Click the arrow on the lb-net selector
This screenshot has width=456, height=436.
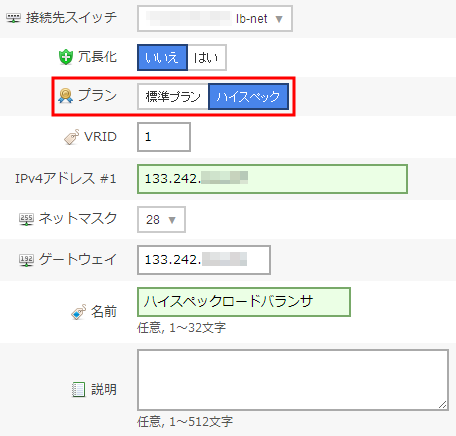pos(279,19)
